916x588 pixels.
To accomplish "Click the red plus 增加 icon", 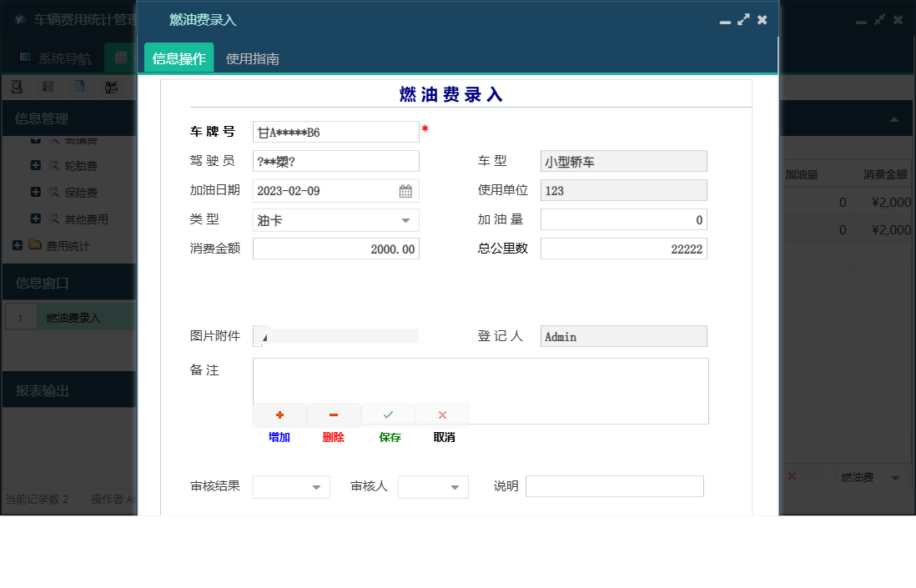I will [x=279, y=415].
